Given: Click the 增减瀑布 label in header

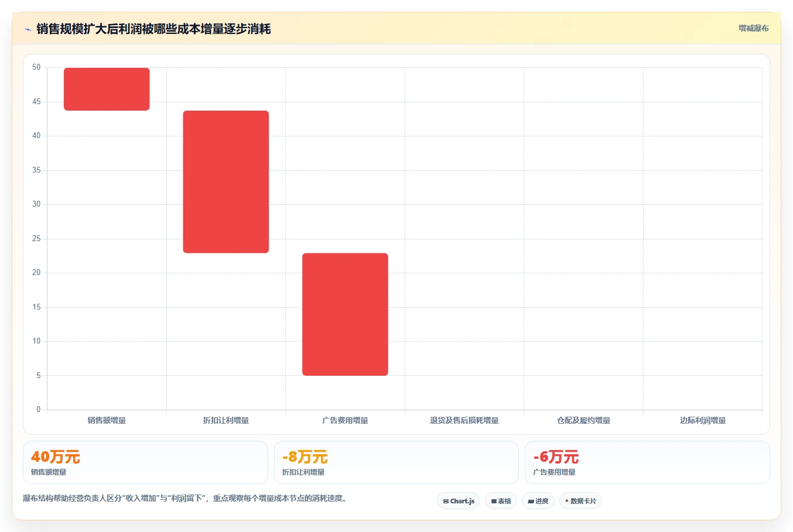Looking at the screenshot, I should pos(753,28).
